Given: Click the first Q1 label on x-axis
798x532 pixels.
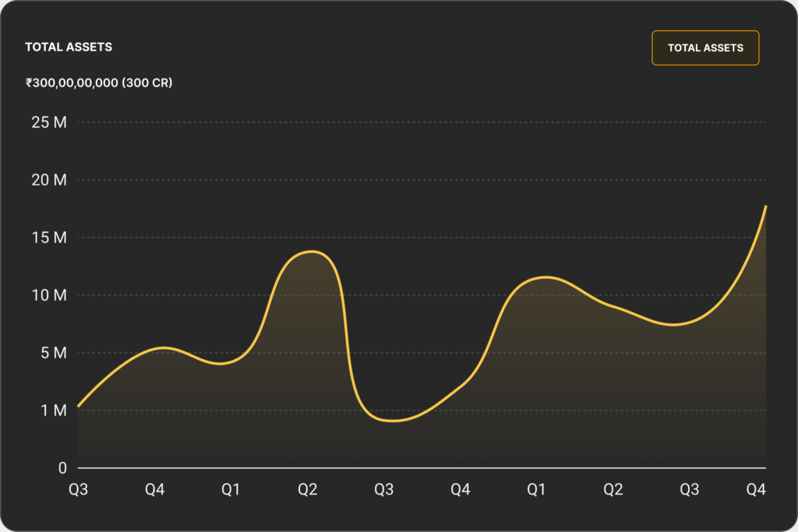Looking at the screenshot, I should click(231, 490).
